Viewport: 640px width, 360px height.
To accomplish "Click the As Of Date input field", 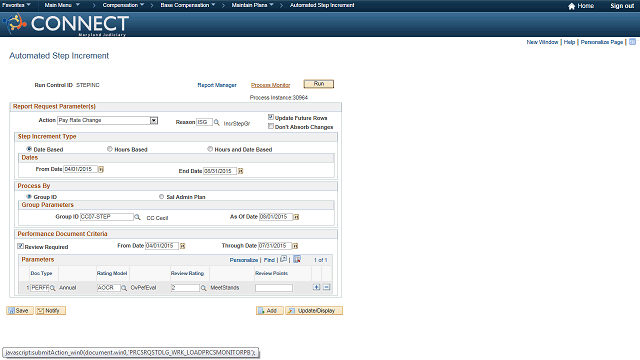I will coord(276,217).
